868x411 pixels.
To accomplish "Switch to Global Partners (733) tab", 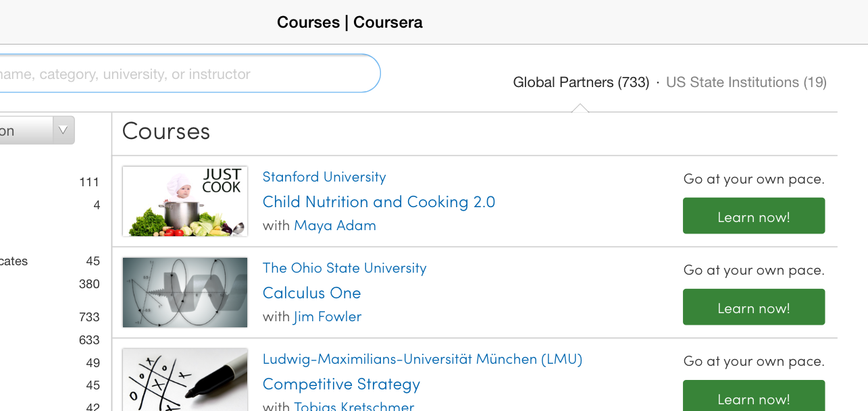I will [x=581, y=82].
